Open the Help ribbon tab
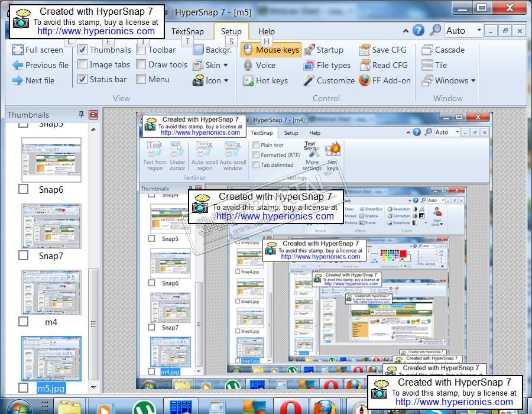 point(267,31)
